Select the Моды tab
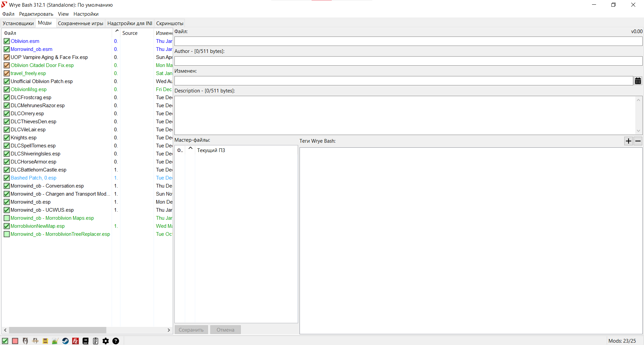The height and width of the screenshot is (345, 644). (x=45, y=23)
